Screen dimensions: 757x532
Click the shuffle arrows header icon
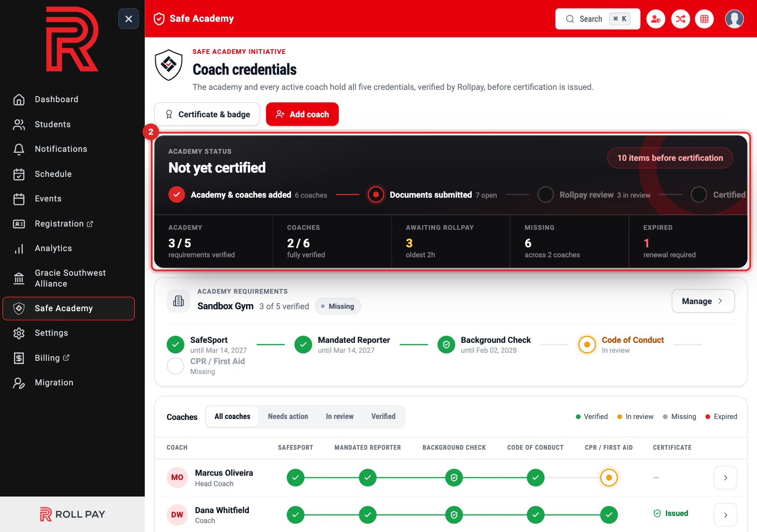[680, 19]
